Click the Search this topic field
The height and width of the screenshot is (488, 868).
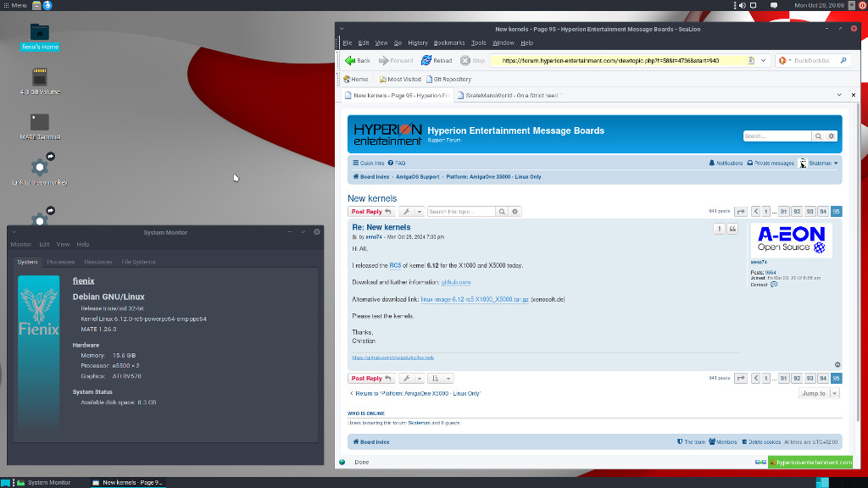tap(461, 211)
